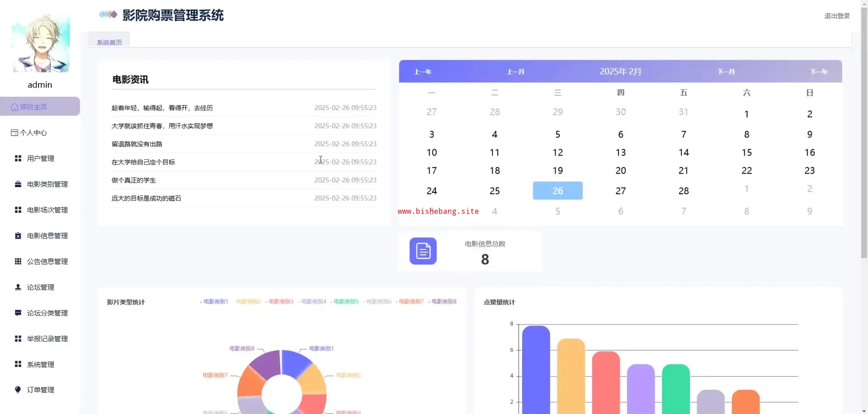Select date 19 in the calendar
This screenshot has height=414, width=868.
[x=558, y=171]
